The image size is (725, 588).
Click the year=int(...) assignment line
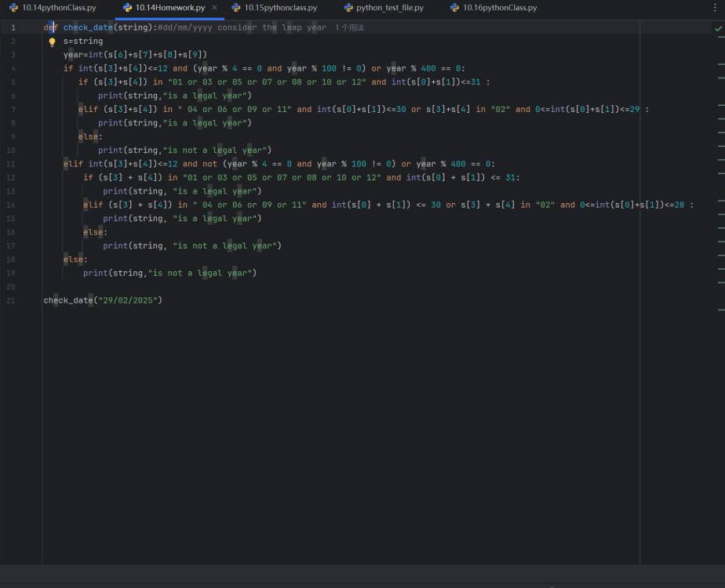pos(135,55)
